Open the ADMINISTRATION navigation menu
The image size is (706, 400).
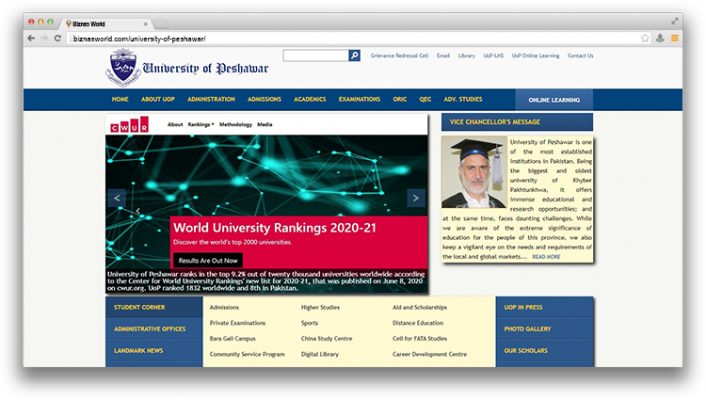coord(210,99)
